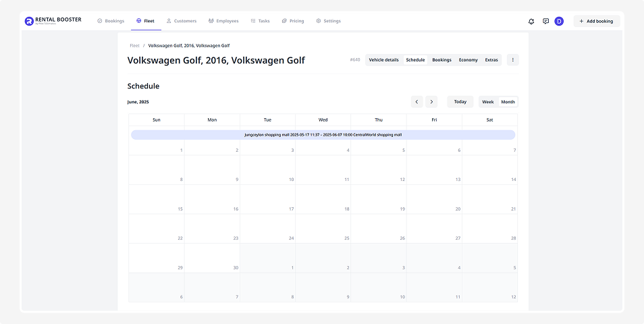644x324 pixels.
Task: Open Customers in the top navigation
Action: point(181,21)
